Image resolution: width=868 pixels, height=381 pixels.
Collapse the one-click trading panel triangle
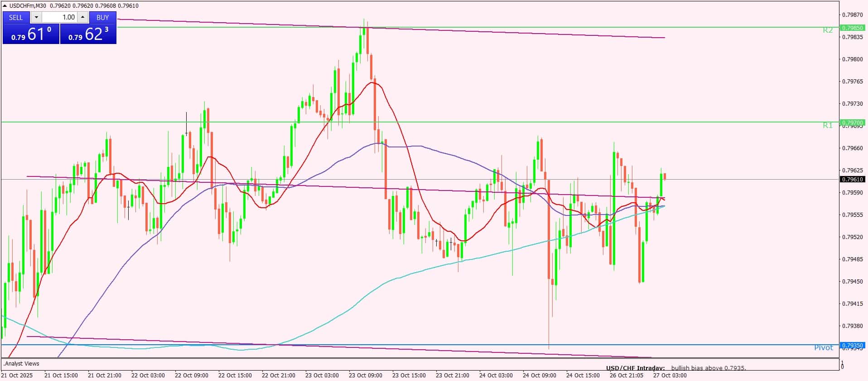pyautogui.click(x=5, y=6)
